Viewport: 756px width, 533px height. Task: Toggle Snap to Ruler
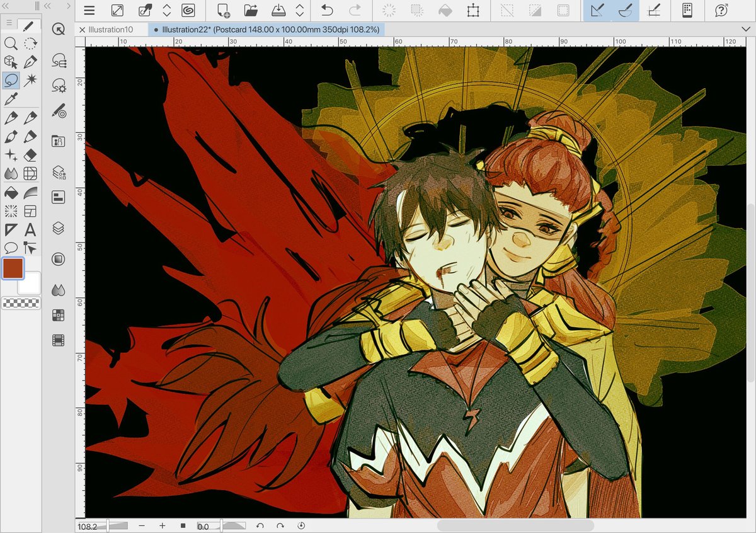597,10
